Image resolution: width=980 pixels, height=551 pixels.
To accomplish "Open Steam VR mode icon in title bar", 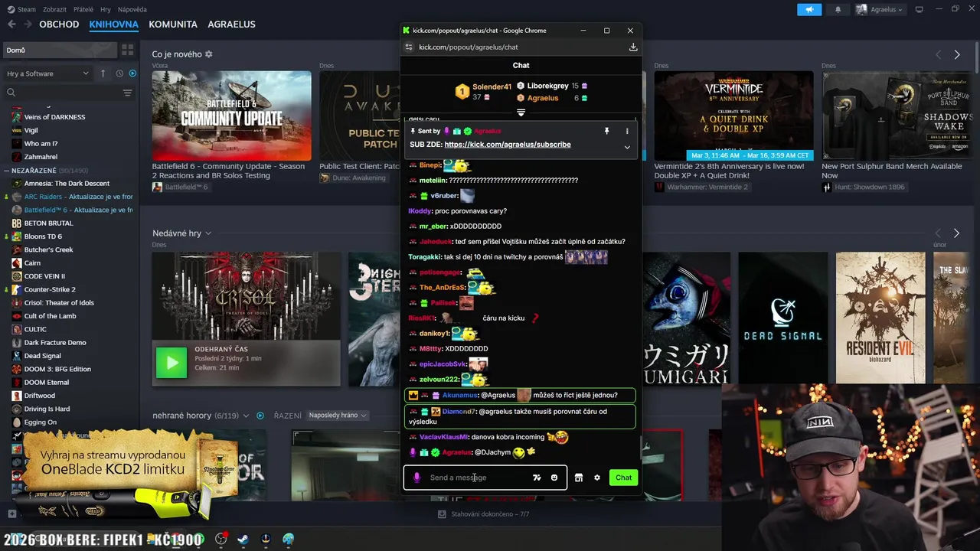I will 920,9.
